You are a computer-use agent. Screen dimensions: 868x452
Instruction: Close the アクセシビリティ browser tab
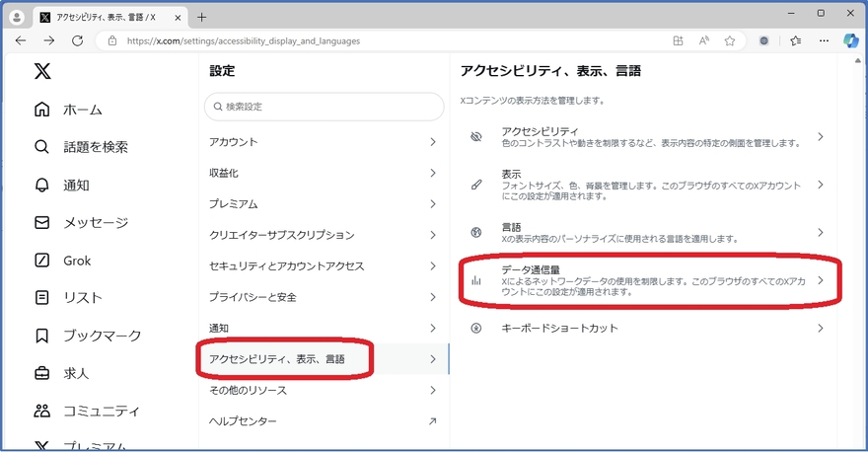pos(178,18)
